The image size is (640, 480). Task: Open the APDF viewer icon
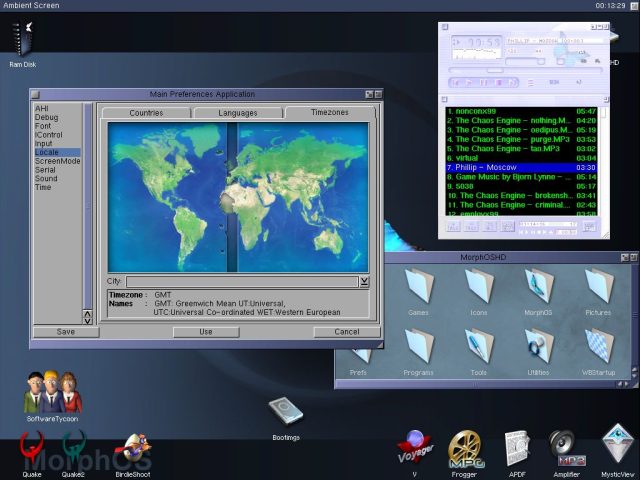[x=516, y=446]
